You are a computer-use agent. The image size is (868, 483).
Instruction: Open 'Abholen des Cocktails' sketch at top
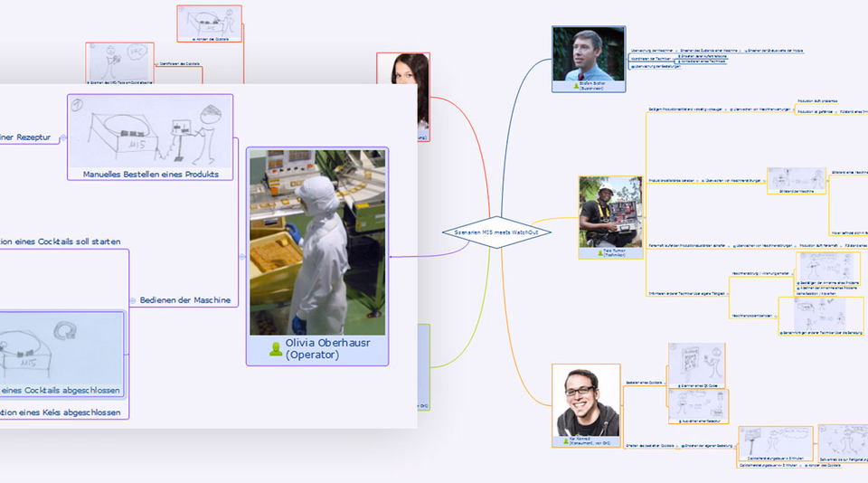pos(209,24)
